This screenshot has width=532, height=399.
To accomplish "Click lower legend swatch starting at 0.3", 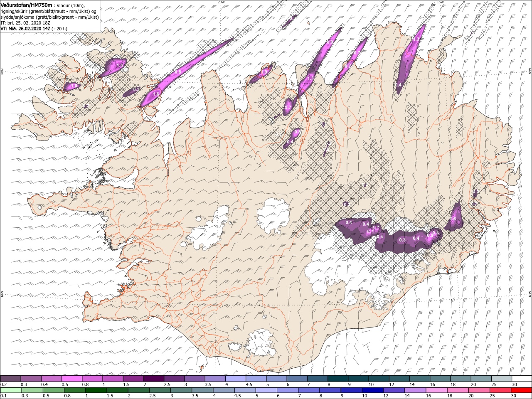I will [32, 390].
